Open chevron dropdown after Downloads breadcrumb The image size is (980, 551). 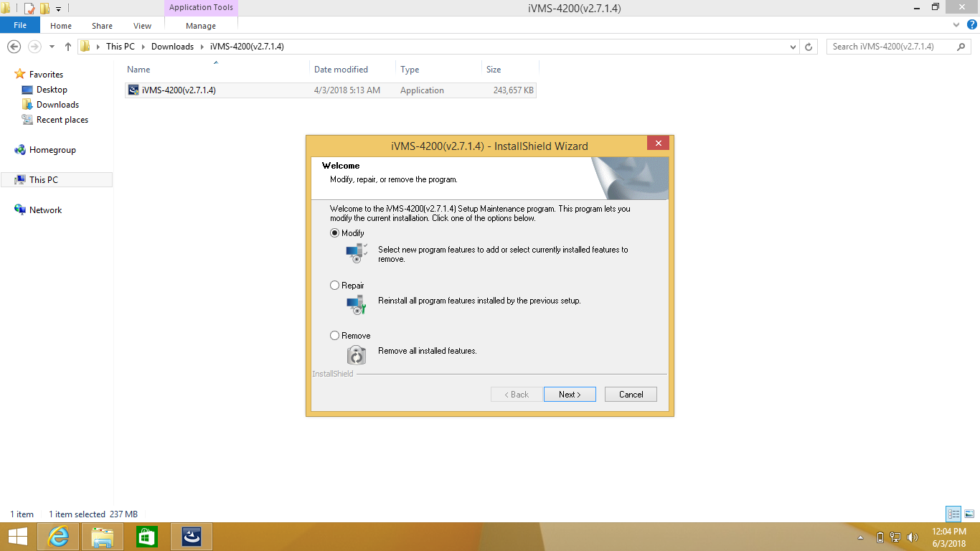tap(202, 47)
